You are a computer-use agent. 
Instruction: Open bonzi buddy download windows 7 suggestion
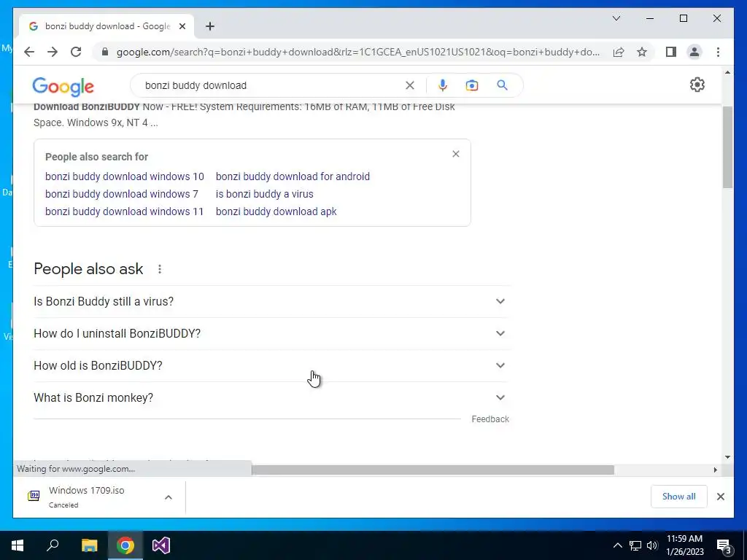pyautogui.click(x=122, y=194)
